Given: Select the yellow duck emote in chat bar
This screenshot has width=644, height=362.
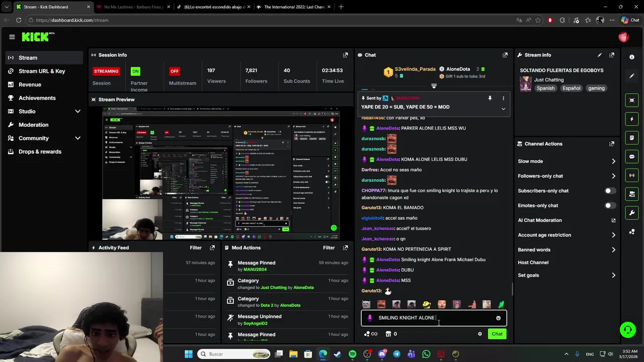Looking at the screenshot, I should click(x=426, y=304).
